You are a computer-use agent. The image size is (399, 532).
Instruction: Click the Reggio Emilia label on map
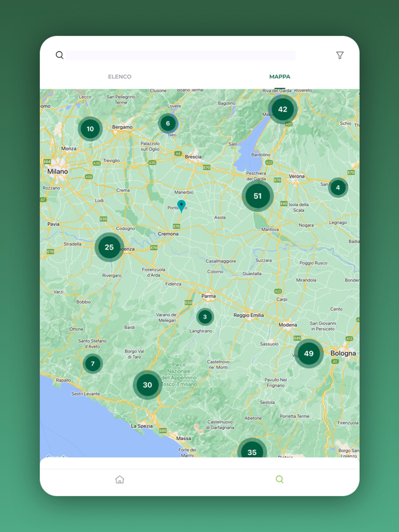point(249,315)
